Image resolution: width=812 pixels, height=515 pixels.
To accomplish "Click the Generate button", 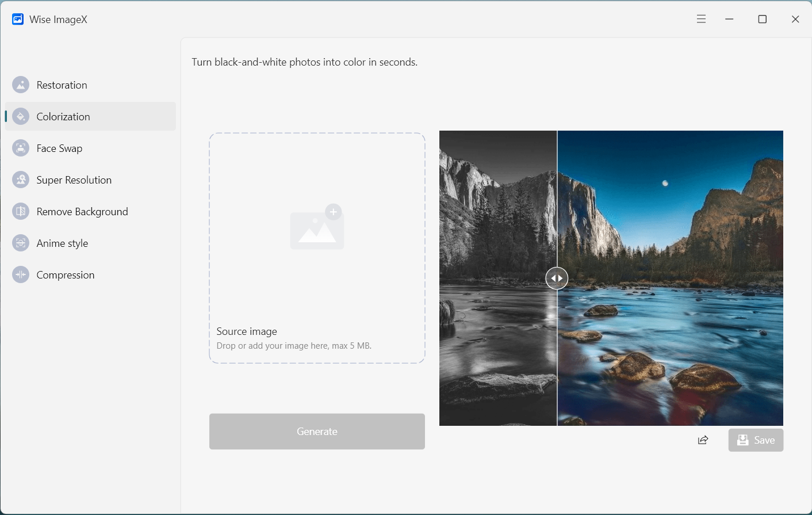I will (317, 432).
